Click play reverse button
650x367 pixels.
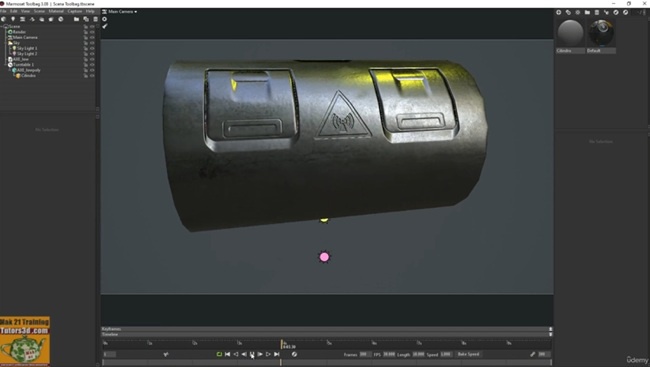point(244,354)
